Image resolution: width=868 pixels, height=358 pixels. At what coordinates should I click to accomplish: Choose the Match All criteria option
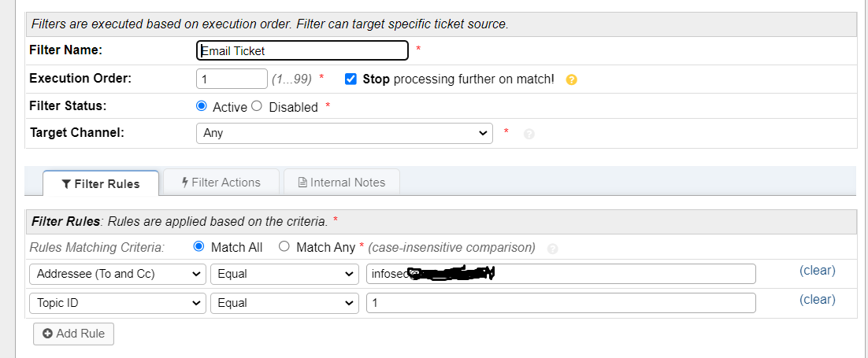[199, 247]
